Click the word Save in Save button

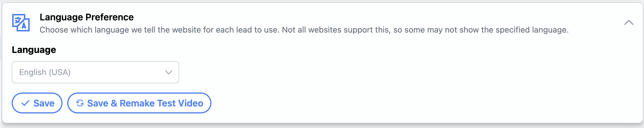click(x=44, y=103)
